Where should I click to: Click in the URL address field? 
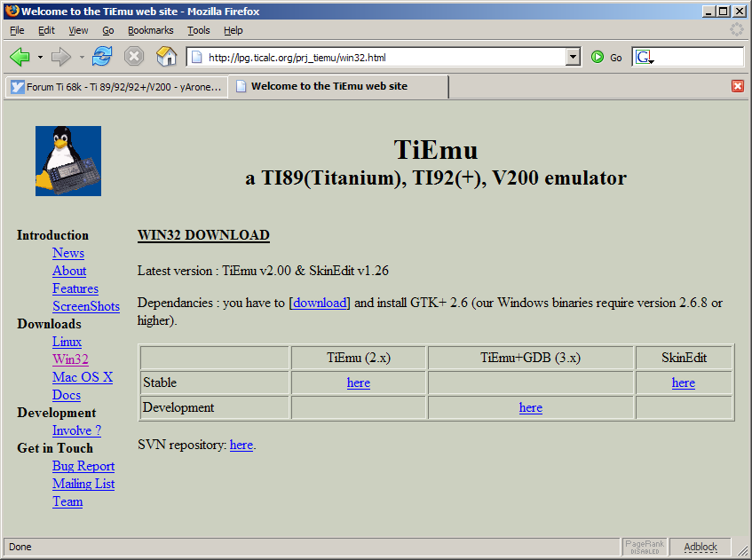384,58
